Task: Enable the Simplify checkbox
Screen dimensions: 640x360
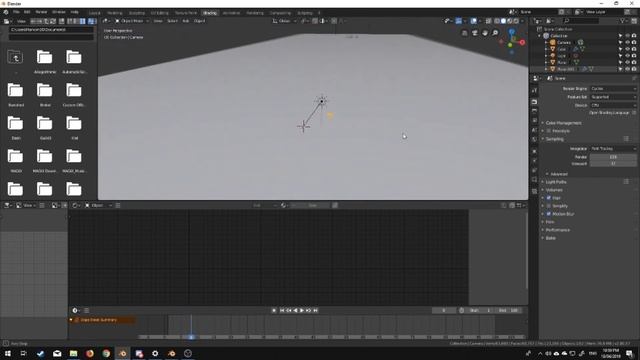Action: pyautogui.click(x=549, y=206)
